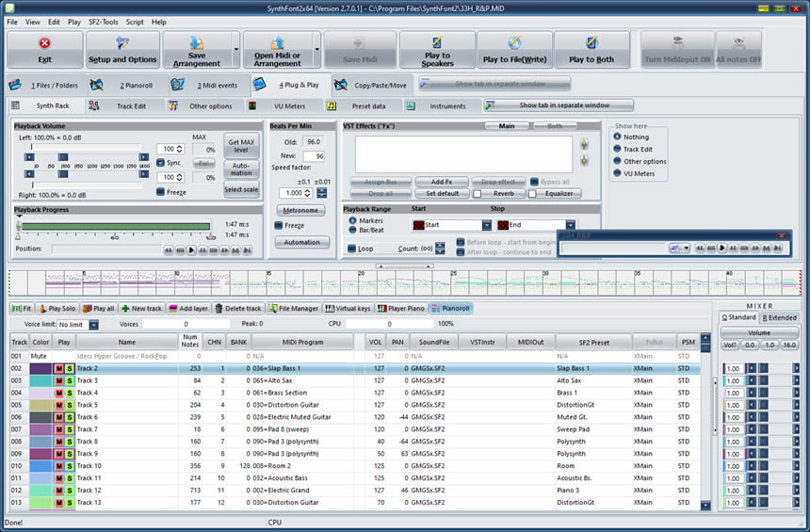Select VU Meters under Show here
This screenshot has width=810, height=532.
pos(617,173)
